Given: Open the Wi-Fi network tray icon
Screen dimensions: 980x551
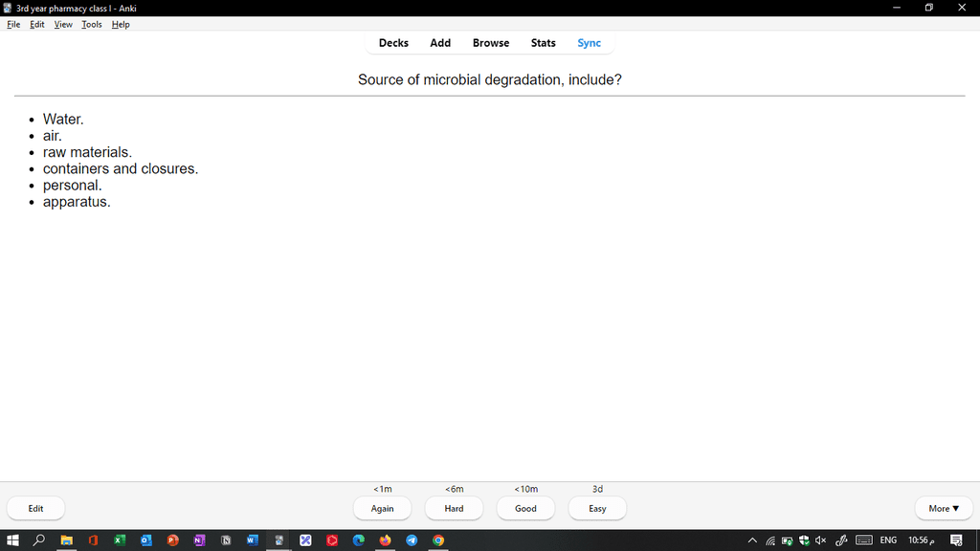Looking at the screenshot, I should 770,540.
